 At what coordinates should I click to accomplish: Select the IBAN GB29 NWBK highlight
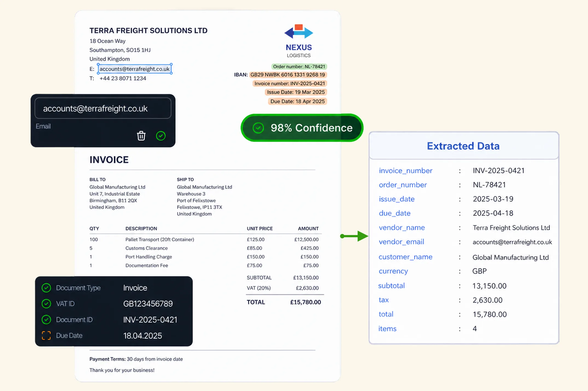288,75
